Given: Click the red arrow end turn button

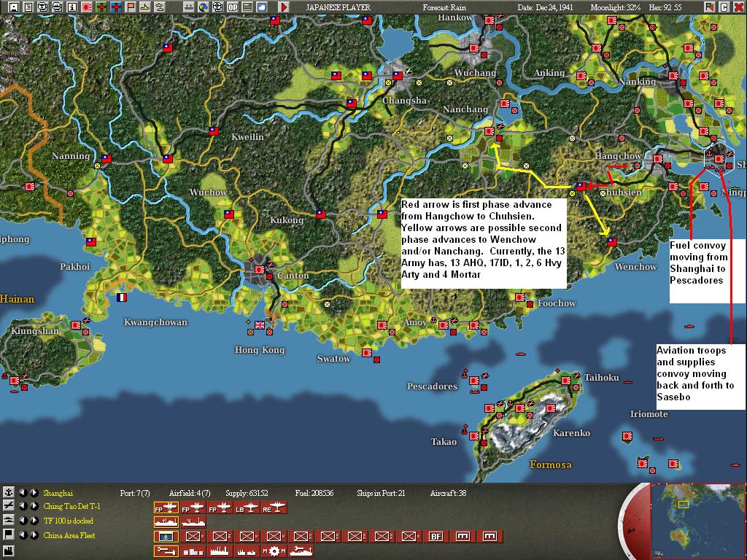Looking at the screenshot, I should (x=284, y=7).
